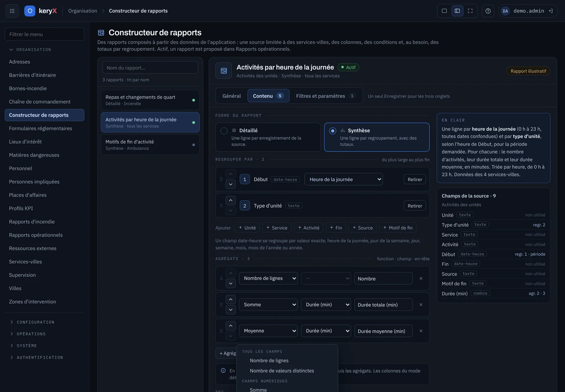Choose Nombre de lignes in function list

(x=269, y=361)
